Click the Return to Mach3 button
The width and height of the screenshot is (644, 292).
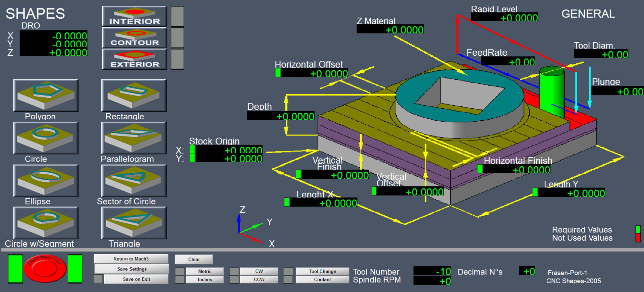coord(131,259)
